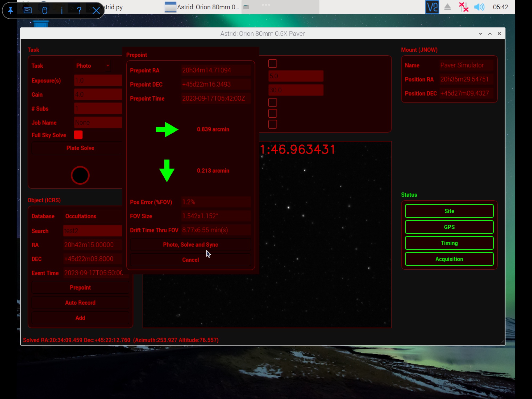Open the VNC keyboard icon
The image size is (532, 399).
[x=28, y=10]
